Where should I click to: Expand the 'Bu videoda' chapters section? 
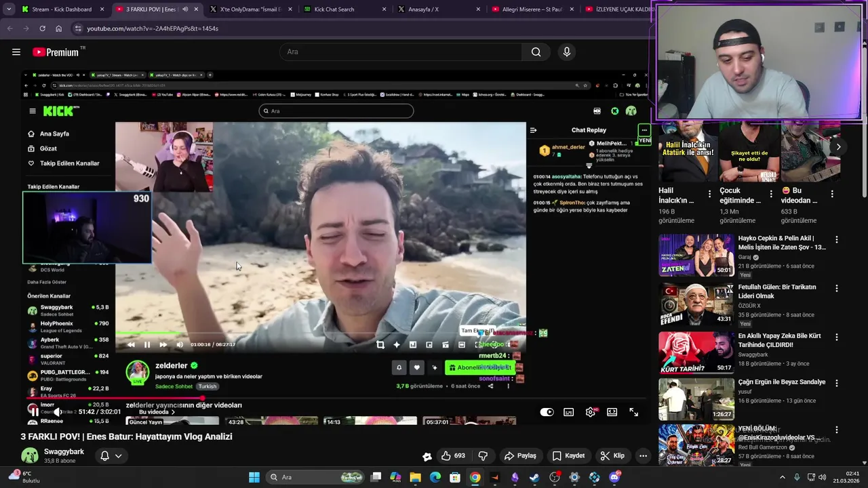click(157, 412)
